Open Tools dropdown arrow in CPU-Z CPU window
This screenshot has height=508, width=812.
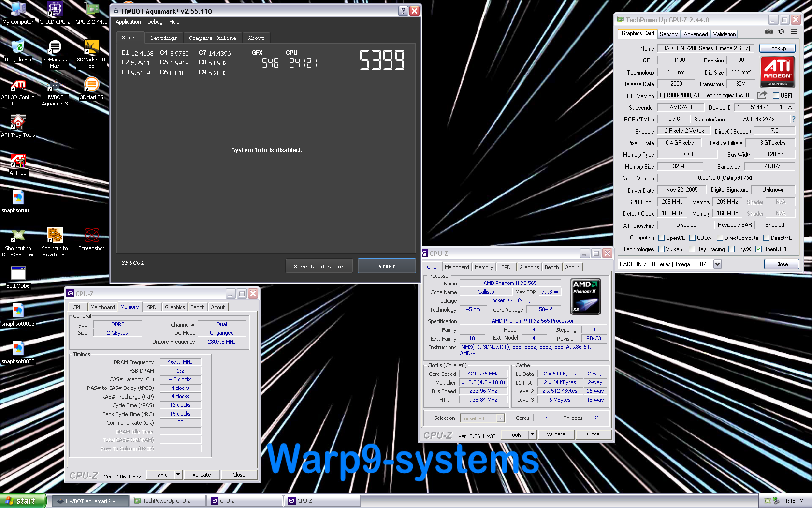[532, 434]
